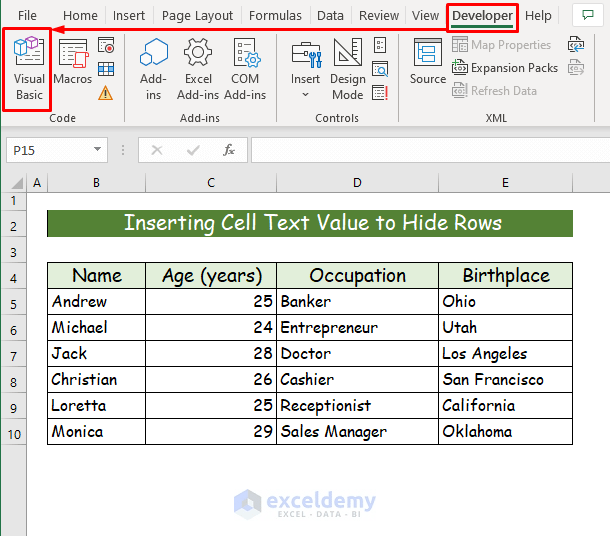Image resolution: width=610 pixels, height=536 pixels.
Task: Select the Developer tab
Action: (x=482, y=16)
